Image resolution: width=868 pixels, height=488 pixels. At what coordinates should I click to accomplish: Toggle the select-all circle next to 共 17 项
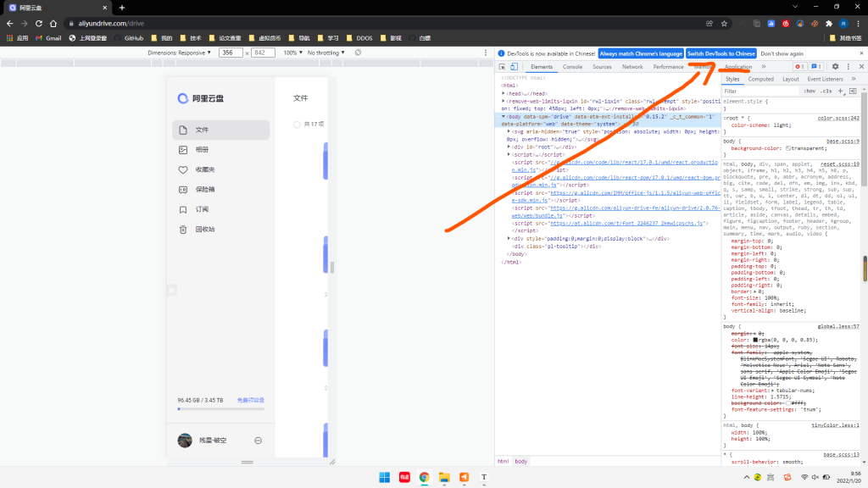click(x=297, y=125)
